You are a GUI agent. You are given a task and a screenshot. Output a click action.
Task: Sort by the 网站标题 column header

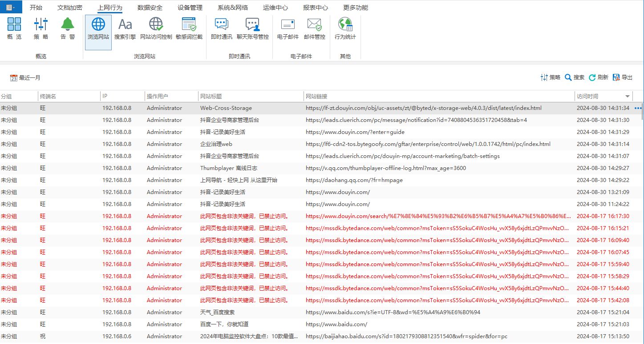[251, 96]
